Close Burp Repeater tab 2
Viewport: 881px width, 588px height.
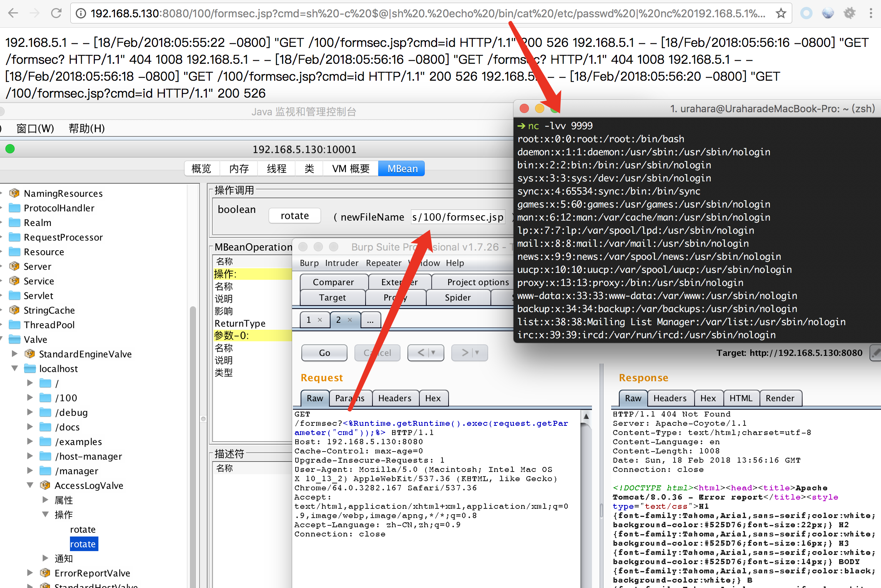350,320
